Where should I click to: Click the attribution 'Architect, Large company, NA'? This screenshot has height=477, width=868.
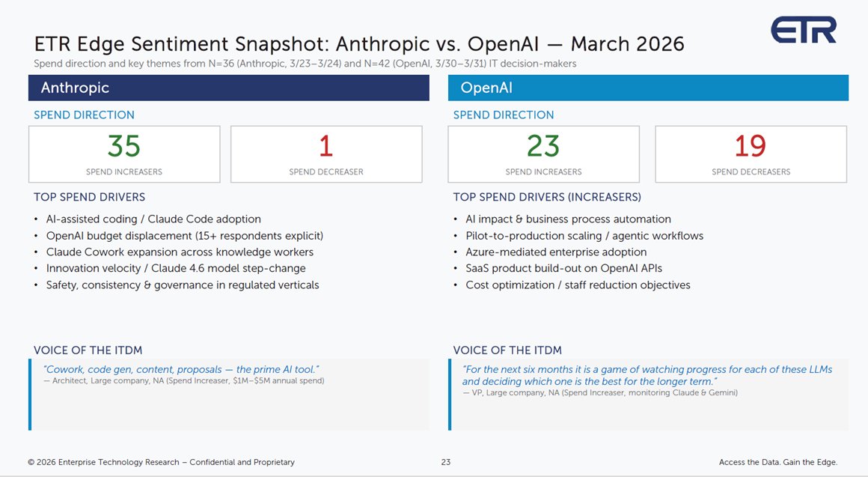click(184, 381)
